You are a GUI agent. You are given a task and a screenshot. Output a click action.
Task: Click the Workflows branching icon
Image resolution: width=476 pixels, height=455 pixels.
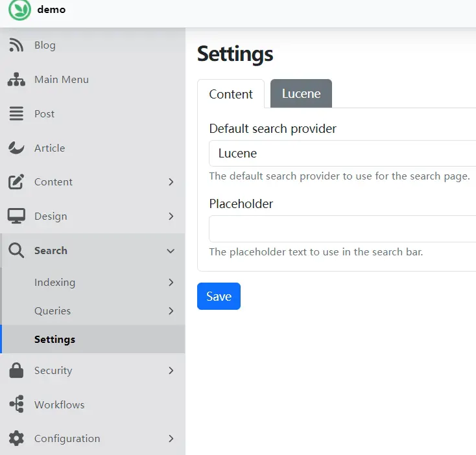[x=16, y=405]
